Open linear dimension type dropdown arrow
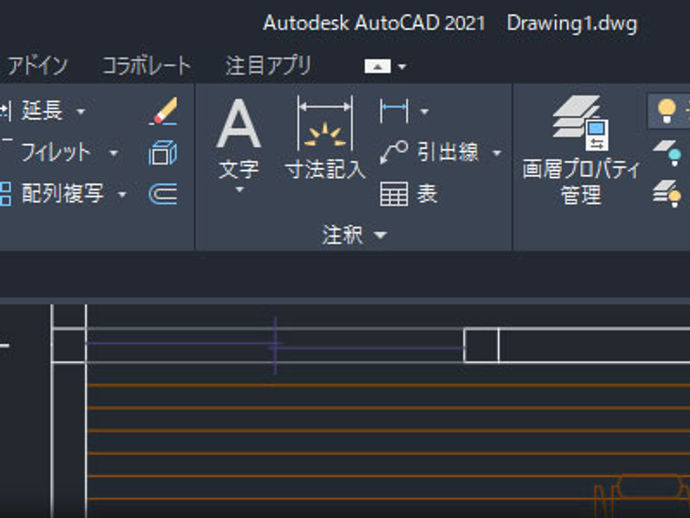 click(424, 112)
